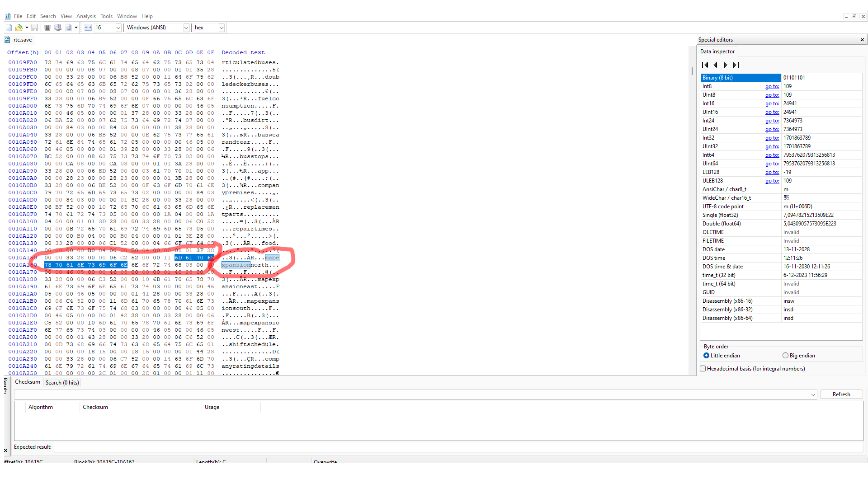Screen dimensions: 868x488
Task: Open the bytes per row dropdown
Action: click(x=118, y=28)
